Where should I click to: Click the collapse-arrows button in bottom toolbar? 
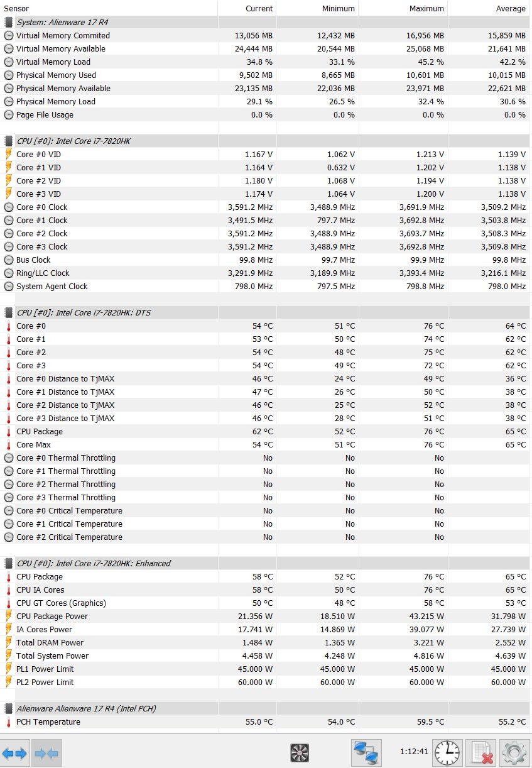pos(47,752)
